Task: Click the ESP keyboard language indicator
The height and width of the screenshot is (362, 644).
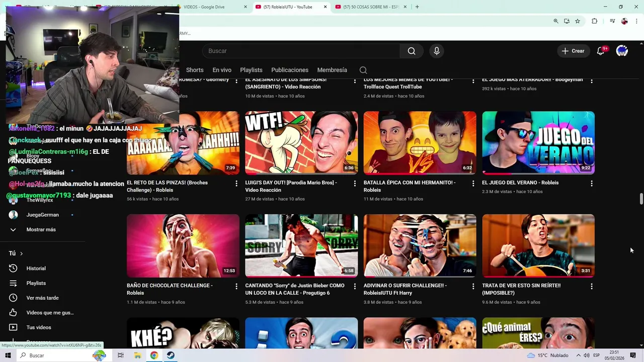Action: (x=596, y=355)
